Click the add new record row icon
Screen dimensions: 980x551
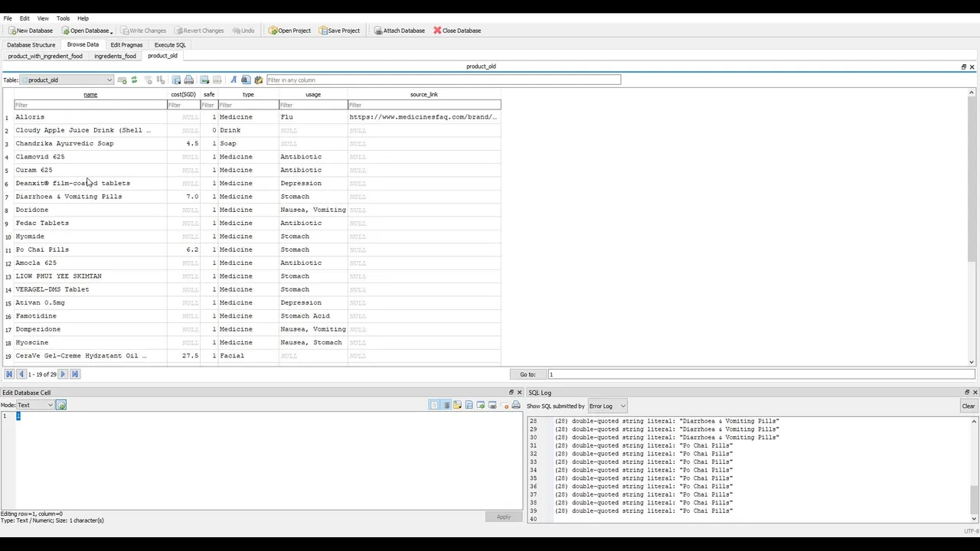tap(204, 80)
